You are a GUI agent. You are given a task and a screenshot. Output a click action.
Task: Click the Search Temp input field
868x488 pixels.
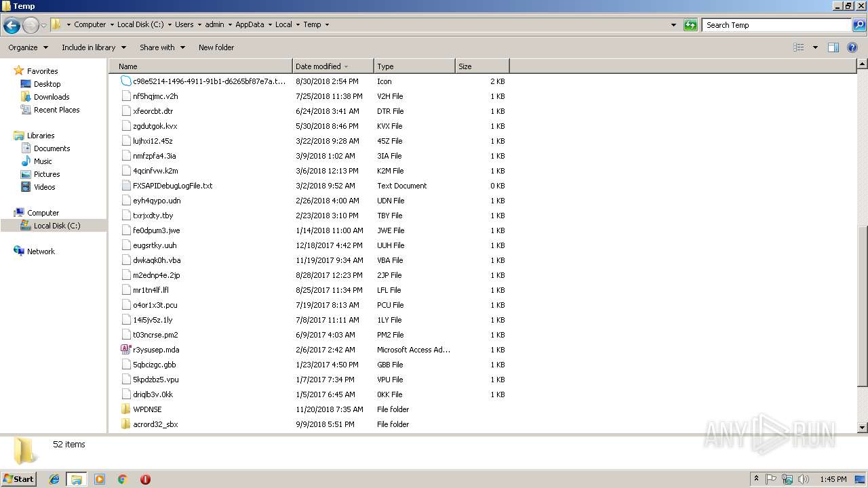pyautogui.click(x=776, y=25)
